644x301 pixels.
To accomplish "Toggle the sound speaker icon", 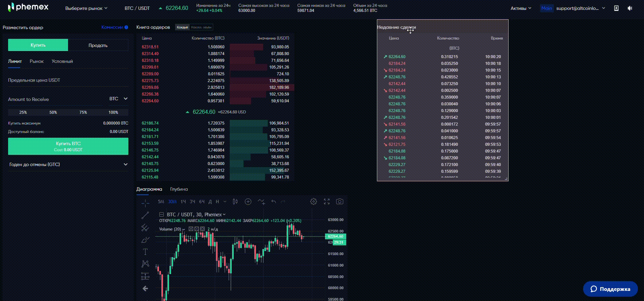I will point(630,8).
